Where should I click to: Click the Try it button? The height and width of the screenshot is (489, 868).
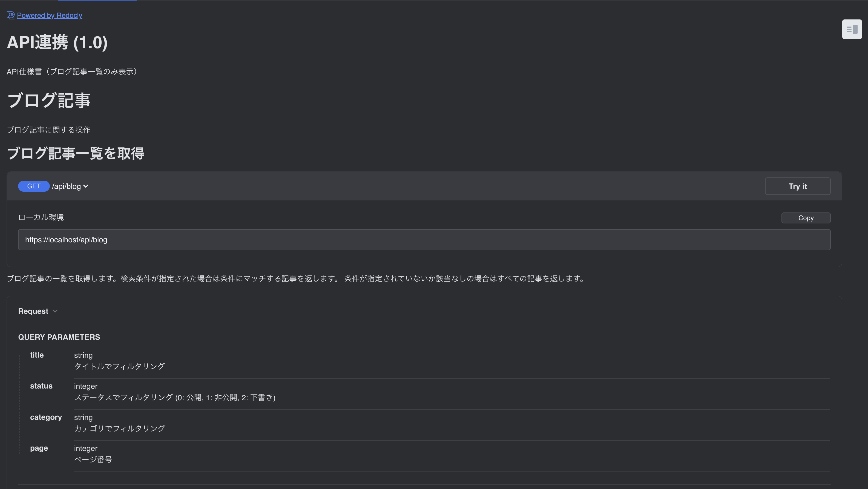tap(798, 186)
